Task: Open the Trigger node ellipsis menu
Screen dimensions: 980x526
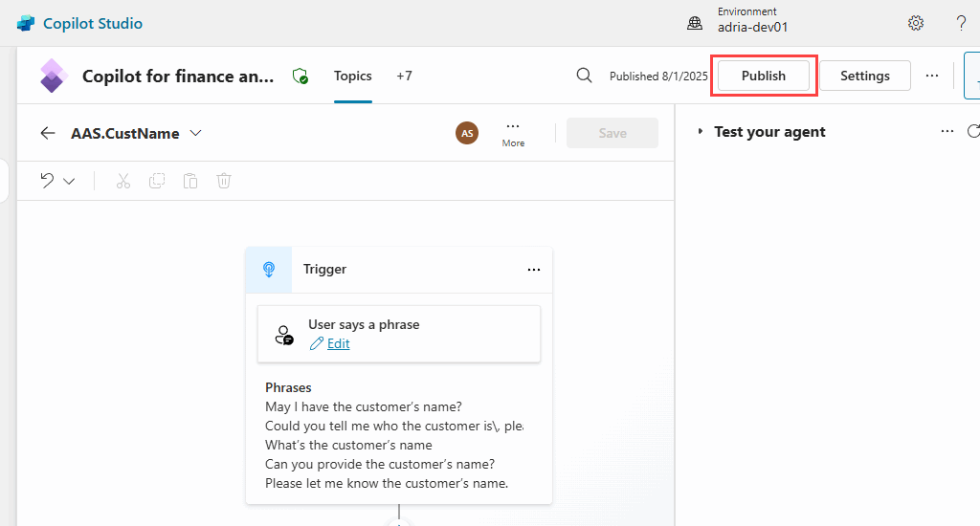Action: click(x=534, y=270)
